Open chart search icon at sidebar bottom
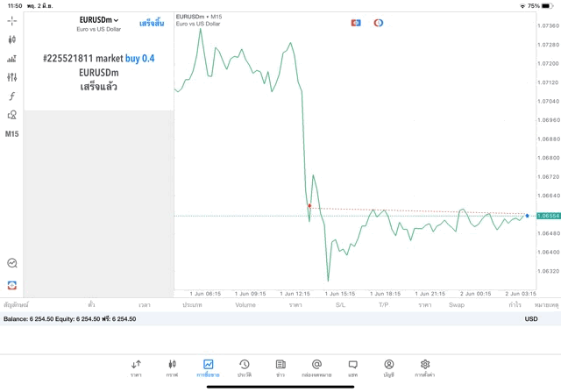Screen dimensions: 561x392 click(x=12, y=263)
